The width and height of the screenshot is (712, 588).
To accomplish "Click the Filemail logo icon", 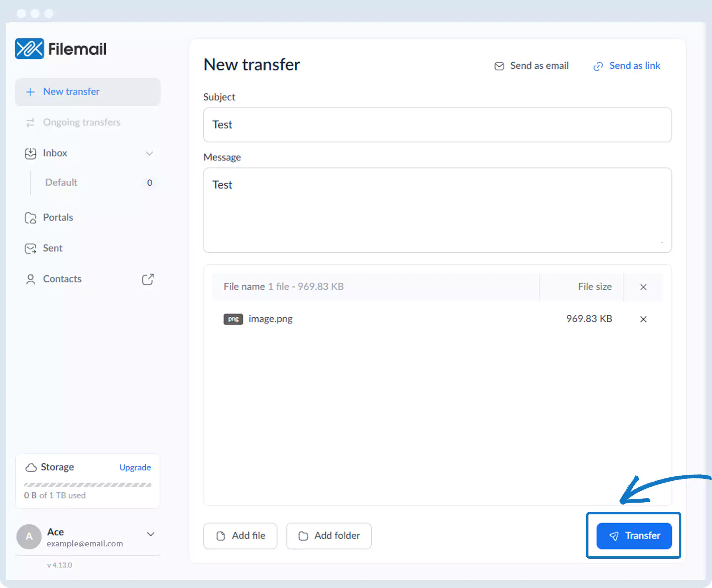I will [30, 49].
